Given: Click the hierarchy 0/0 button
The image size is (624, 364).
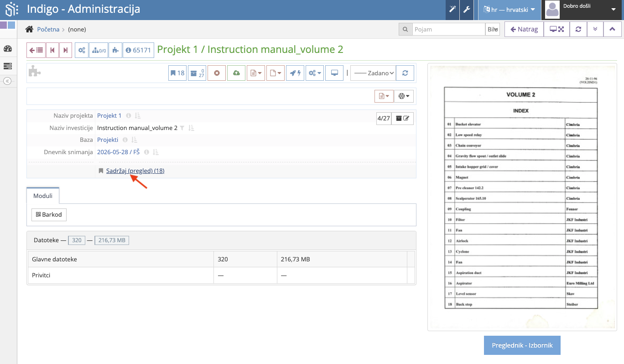Looking at the screenshot, I should (x=99, y=50).
